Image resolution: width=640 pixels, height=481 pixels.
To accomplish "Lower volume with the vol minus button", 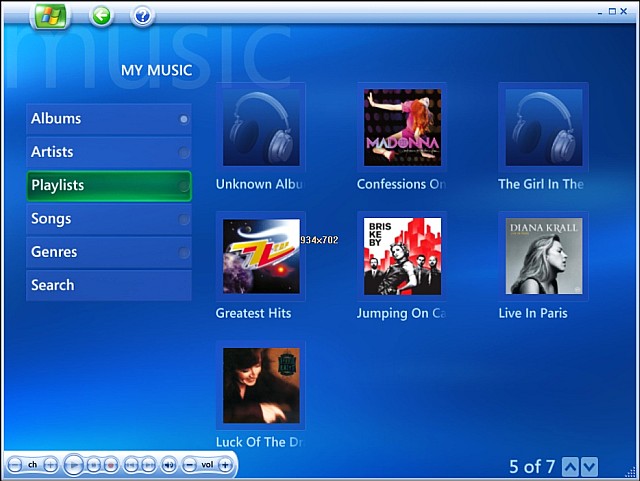I will tap(189, 465).
